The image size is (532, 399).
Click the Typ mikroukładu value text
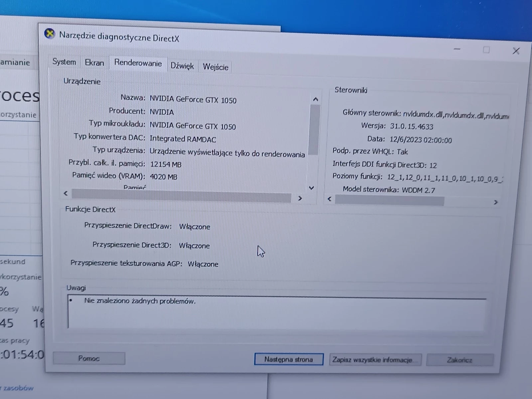[193, 126]
